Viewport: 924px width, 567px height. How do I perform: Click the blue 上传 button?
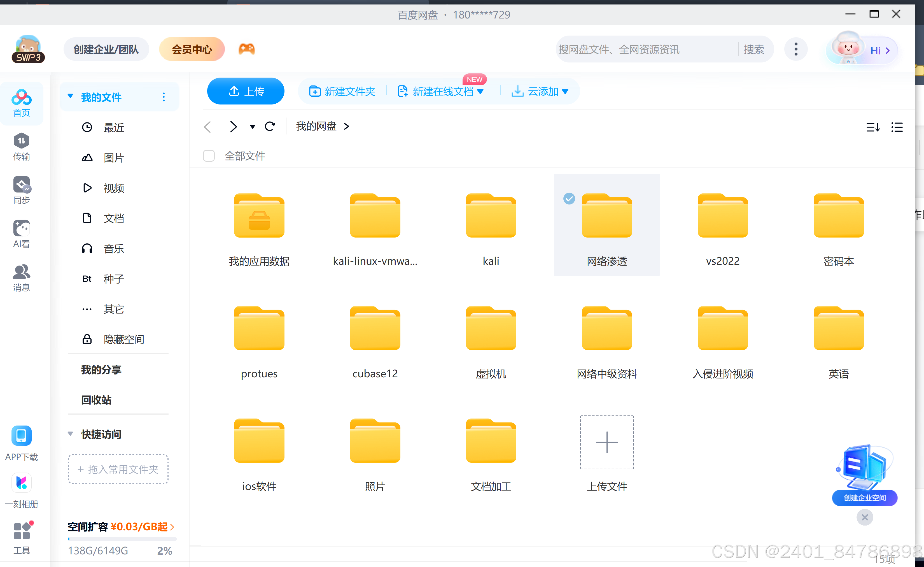click(x=246, y=91)
